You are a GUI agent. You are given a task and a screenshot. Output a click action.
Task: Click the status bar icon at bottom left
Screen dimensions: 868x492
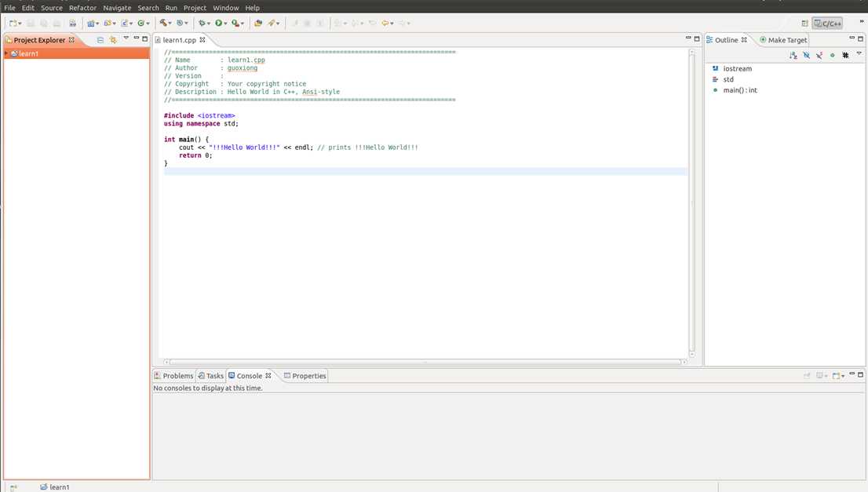(13, 487)
